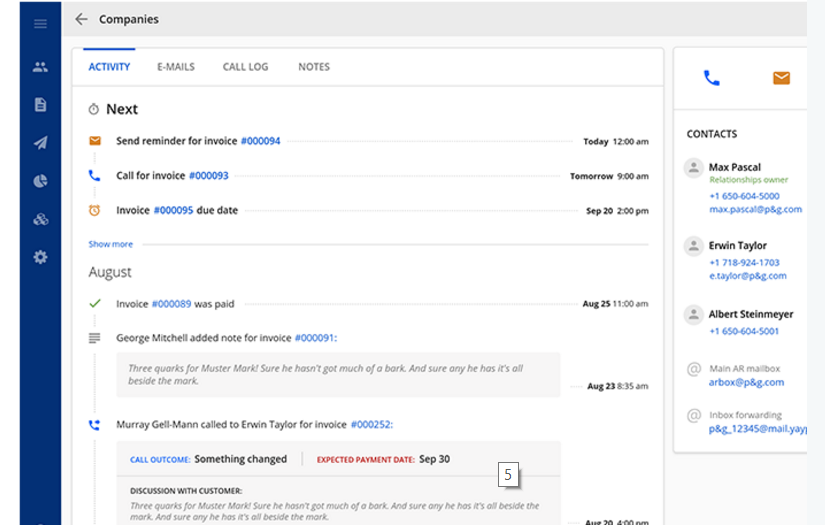The height and width of the screenshot is (525, 825).
Task: Email e.taylor@p&g.com
Action: pyautogui.click(x=748, y=276)
